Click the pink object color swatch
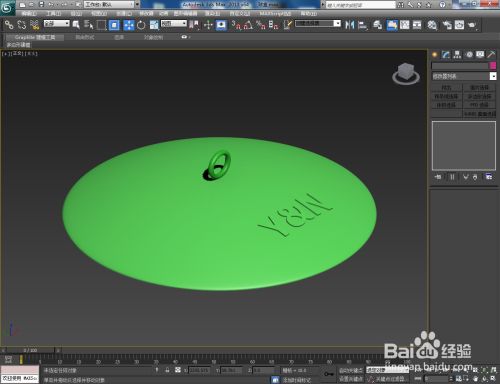The width and height of the screenshot is (500, 384). [493, 66]
